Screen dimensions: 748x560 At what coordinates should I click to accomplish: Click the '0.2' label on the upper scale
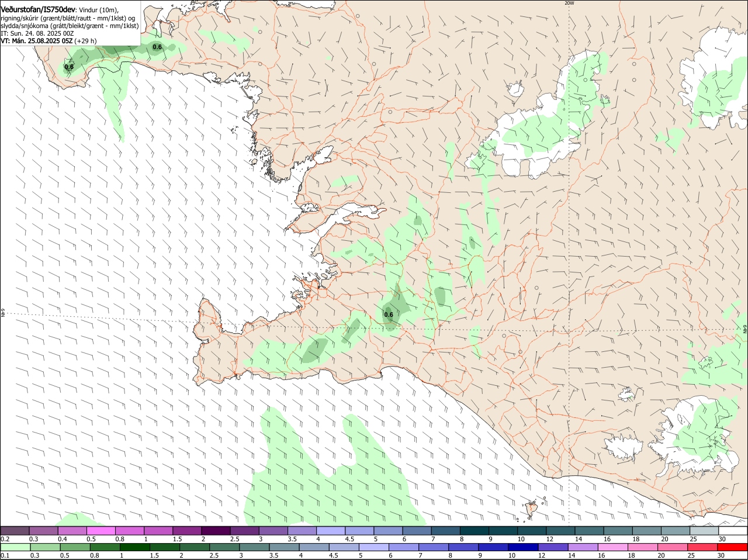(x=5, y=538)
